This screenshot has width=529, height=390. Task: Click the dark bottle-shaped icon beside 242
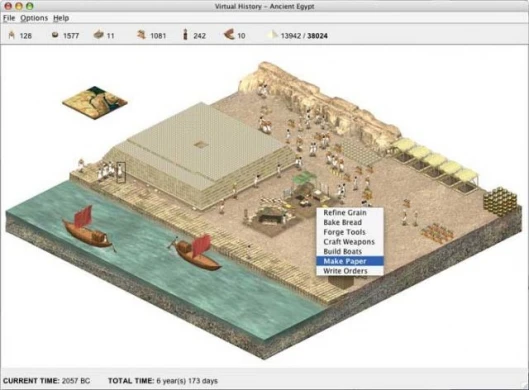click(185, 34)
